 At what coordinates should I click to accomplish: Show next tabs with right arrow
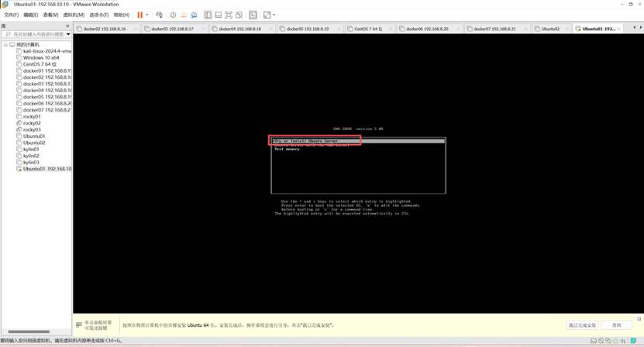(640, 28)
